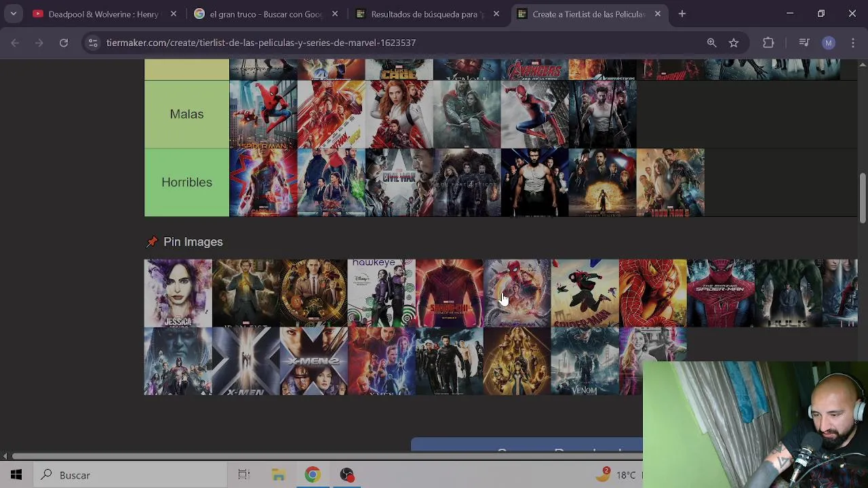Open Google Chrome from taskbar
Viewport: 868px width, 488px height.
(313, 475)
